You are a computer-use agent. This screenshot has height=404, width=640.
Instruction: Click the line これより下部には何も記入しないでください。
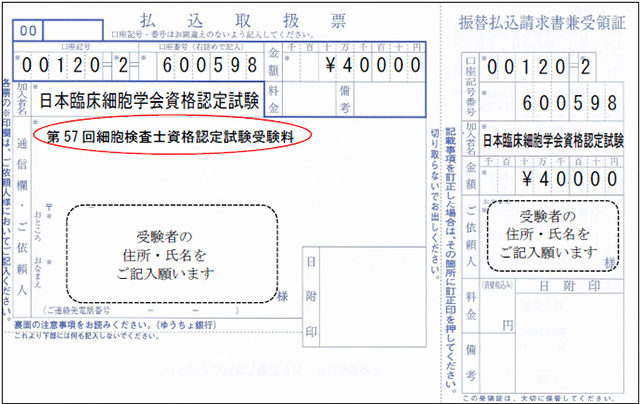coord(87,336)
